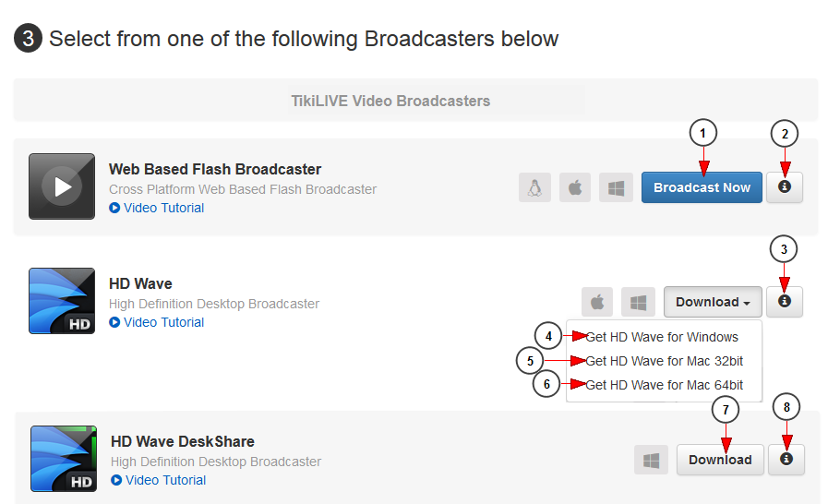
Task: Open info for Web Based Flash Broadcaster
Action: click(x=785, y=187)
